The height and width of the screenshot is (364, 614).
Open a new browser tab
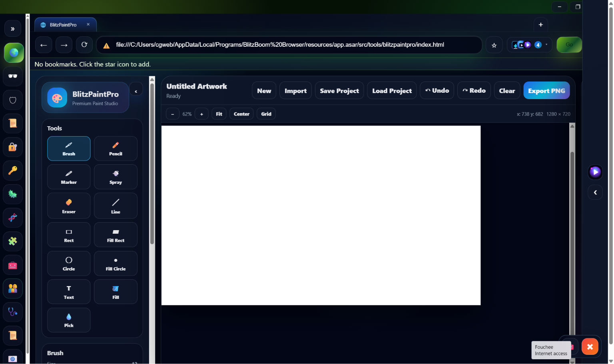pos(540,25)
